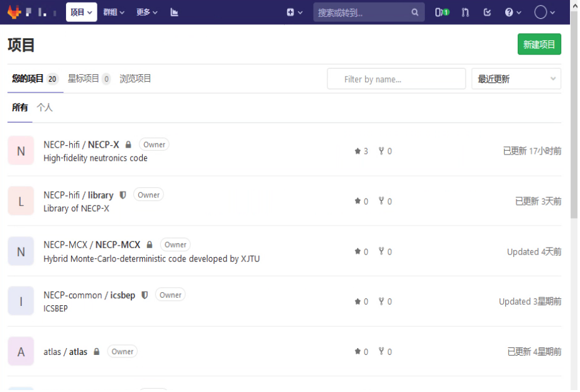The image size is (580, 392).
Task: Click the search magnifier icon
Action: tap(415, 12)
